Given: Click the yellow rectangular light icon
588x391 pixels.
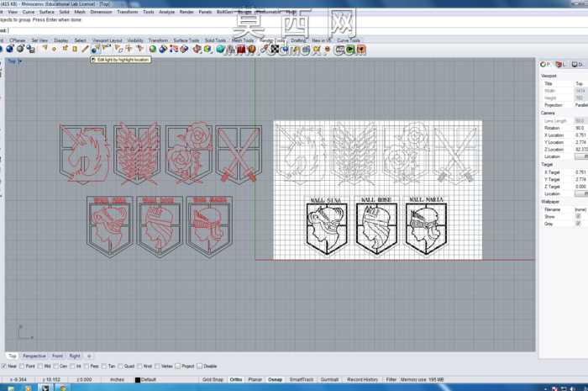Looking at the screenshot, I should pyautogui.click(x=75, y=49).
